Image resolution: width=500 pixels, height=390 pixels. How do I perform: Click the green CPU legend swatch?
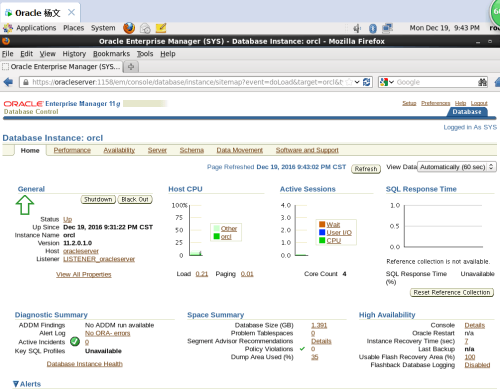322,240
